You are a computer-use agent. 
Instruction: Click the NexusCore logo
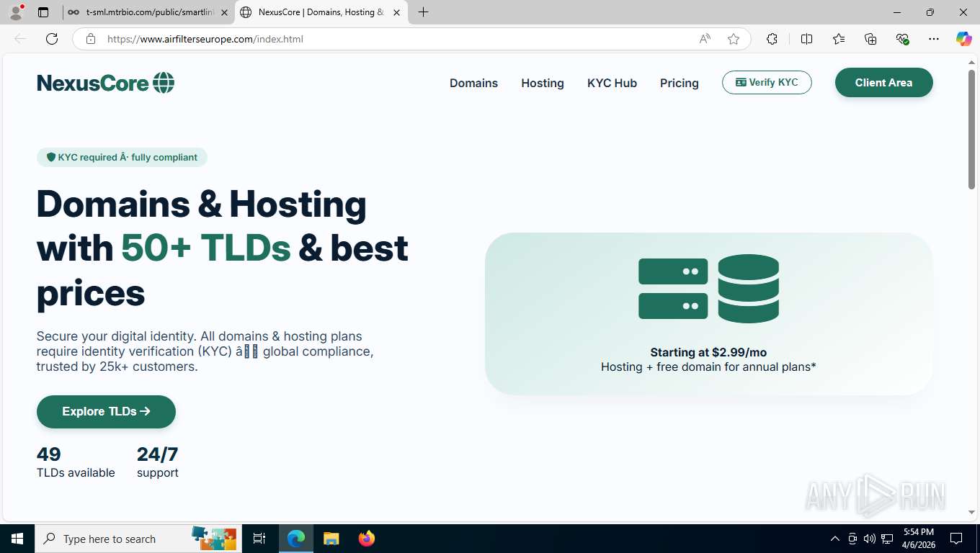pyautogui.click(x=106, y=83)
